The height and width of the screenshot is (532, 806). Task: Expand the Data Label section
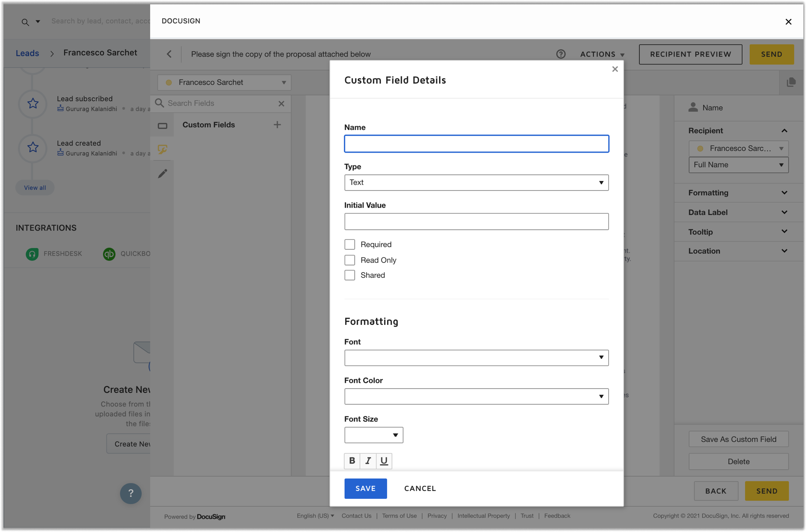(738, 212)
